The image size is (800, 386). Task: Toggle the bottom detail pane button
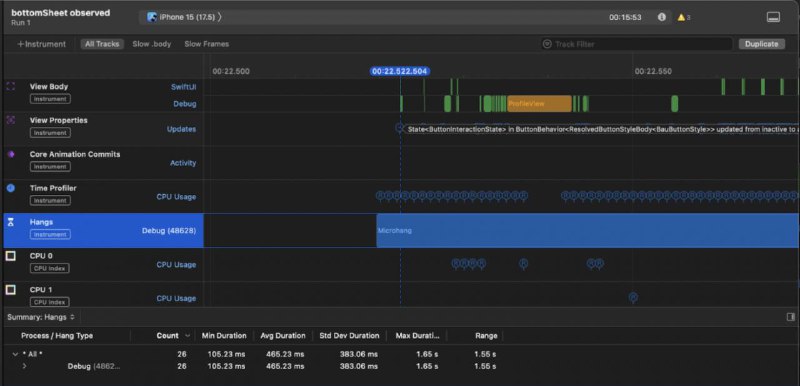(773, 17)
